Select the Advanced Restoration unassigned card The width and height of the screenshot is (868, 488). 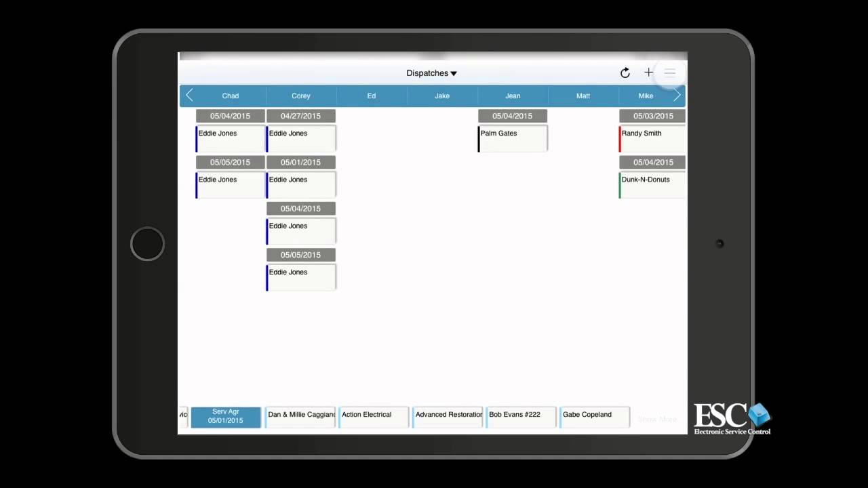pyautogui.click(x=448, y=417)
